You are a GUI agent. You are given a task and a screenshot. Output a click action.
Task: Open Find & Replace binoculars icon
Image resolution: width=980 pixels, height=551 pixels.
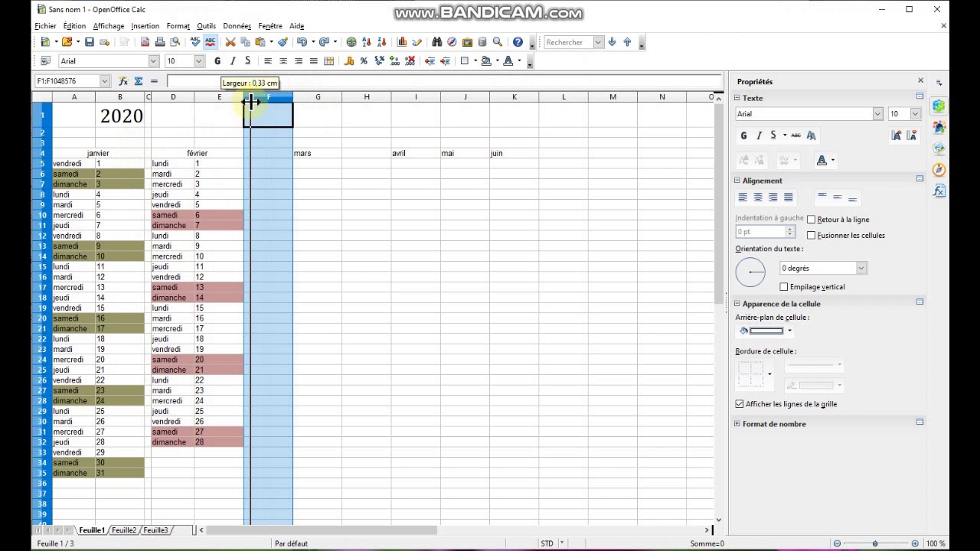click(436, 42)
